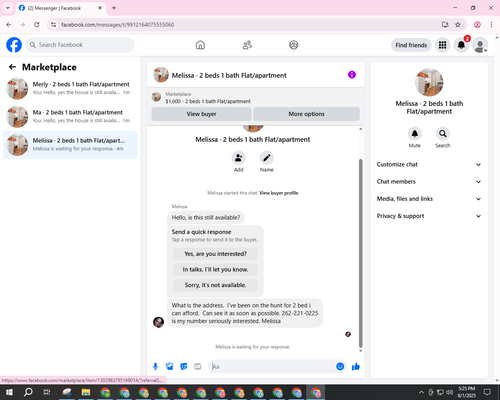Open the $1,000 Marketplace listing banner

(x=256, y=98)
